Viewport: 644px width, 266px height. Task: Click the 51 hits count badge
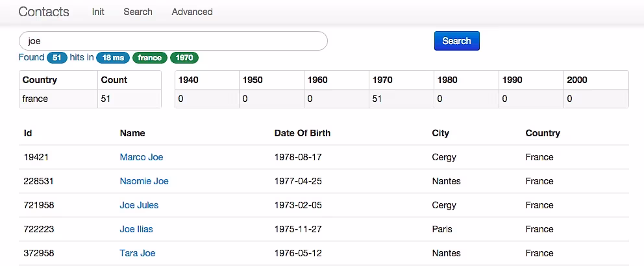(56, 58)
